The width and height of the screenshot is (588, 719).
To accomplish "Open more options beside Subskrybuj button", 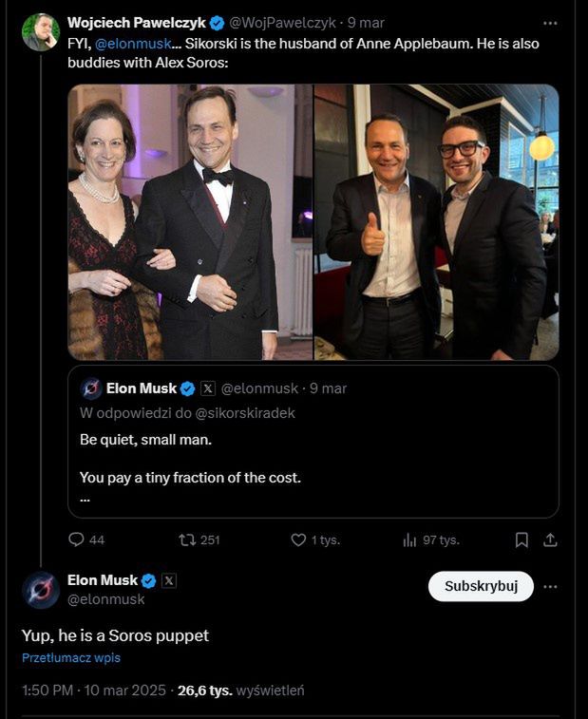I will coord(550,587).
